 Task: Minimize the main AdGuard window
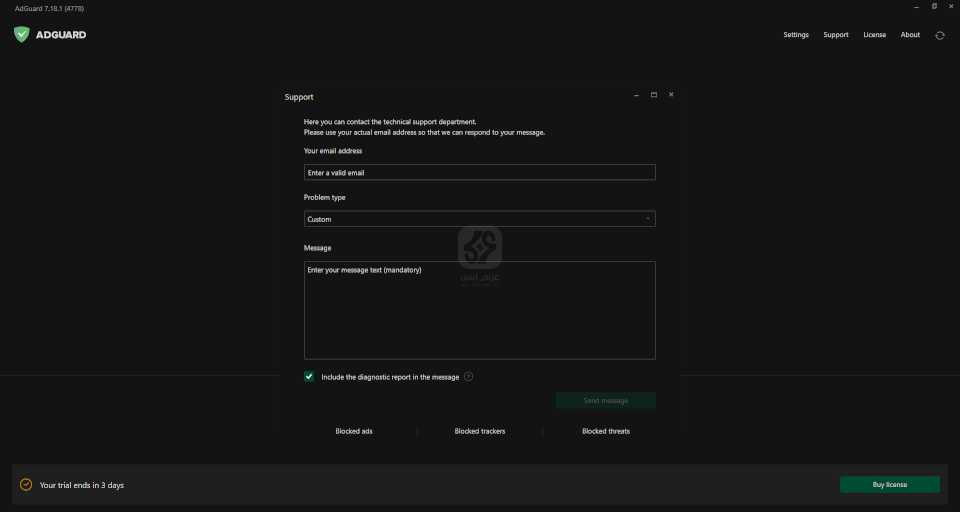917,7
